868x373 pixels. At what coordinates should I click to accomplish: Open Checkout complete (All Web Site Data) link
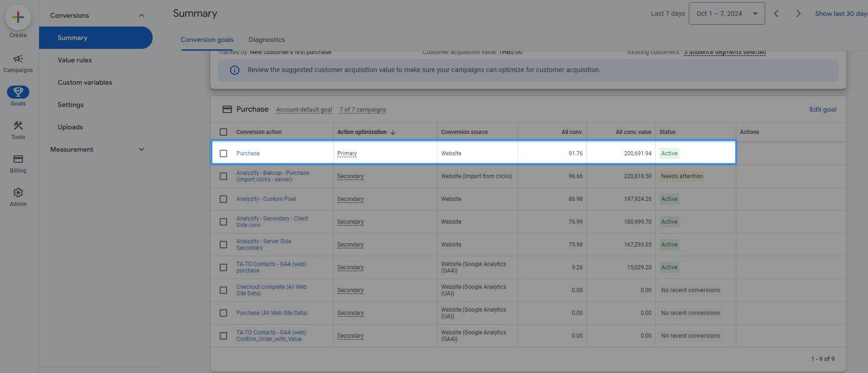(271, 290)
